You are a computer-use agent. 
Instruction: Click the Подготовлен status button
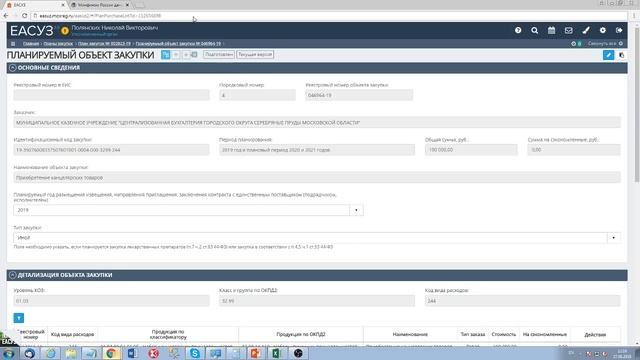219,54
